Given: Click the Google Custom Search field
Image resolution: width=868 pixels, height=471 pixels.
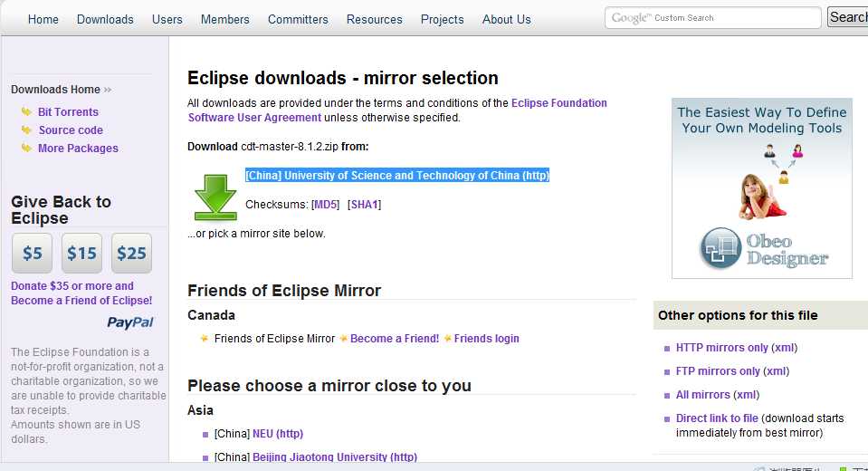Looking at the screenshot, I should pyautogui.click(x=713, y=18).
